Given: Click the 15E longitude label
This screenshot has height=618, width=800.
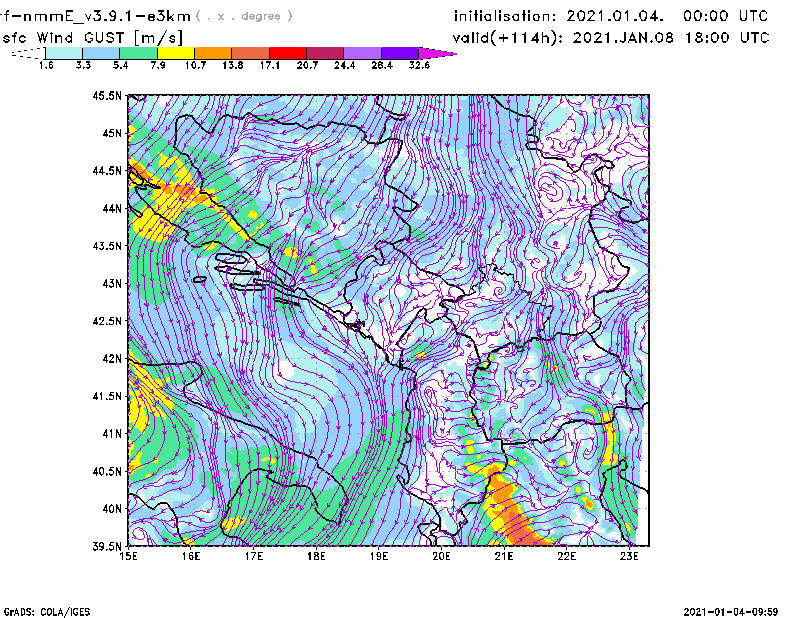Looking at the screenshot, I should (x=128, y=556).
